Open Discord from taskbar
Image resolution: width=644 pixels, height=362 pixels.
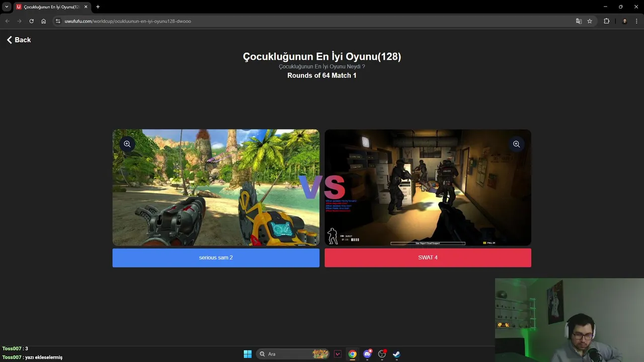[x=367, y=354]
